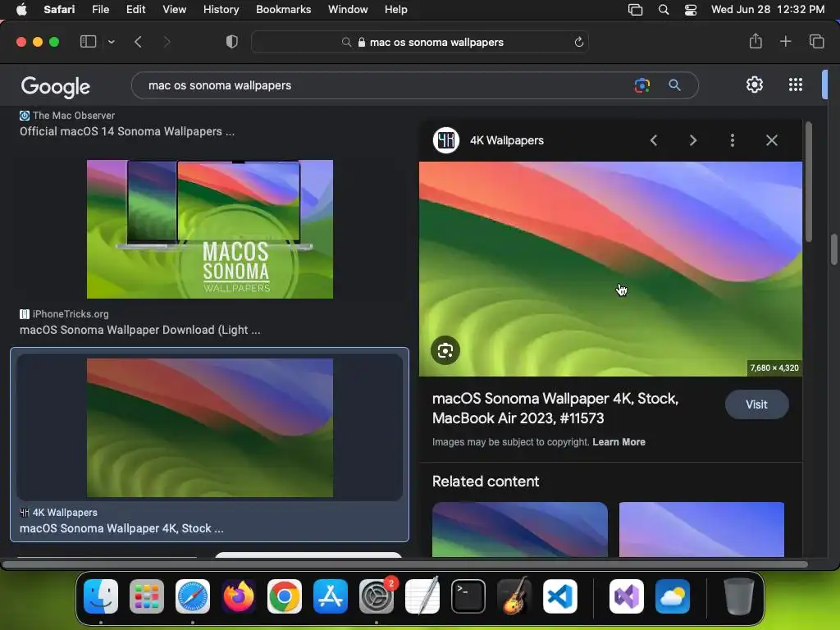Show the tab overview icon

816,41
